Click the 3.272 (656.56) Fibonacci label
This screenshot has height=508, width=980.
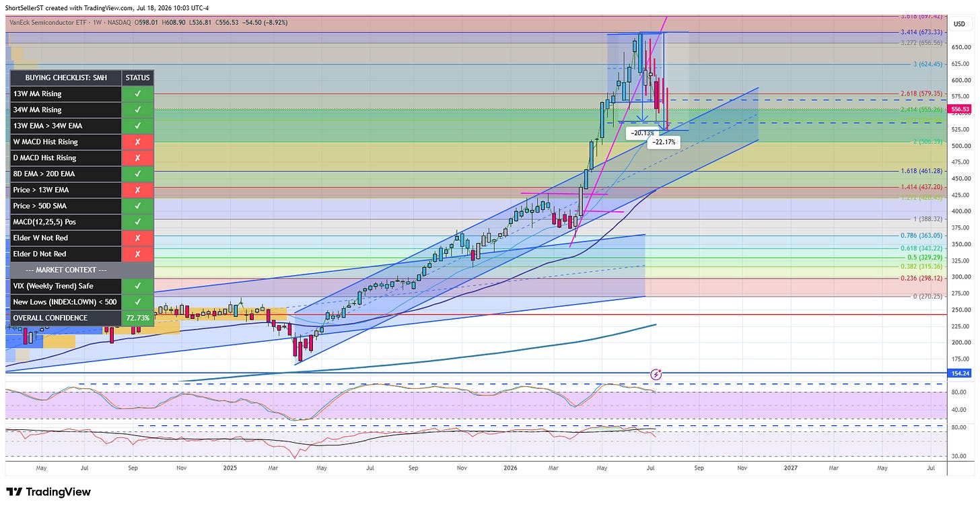[x=923, y=43]
